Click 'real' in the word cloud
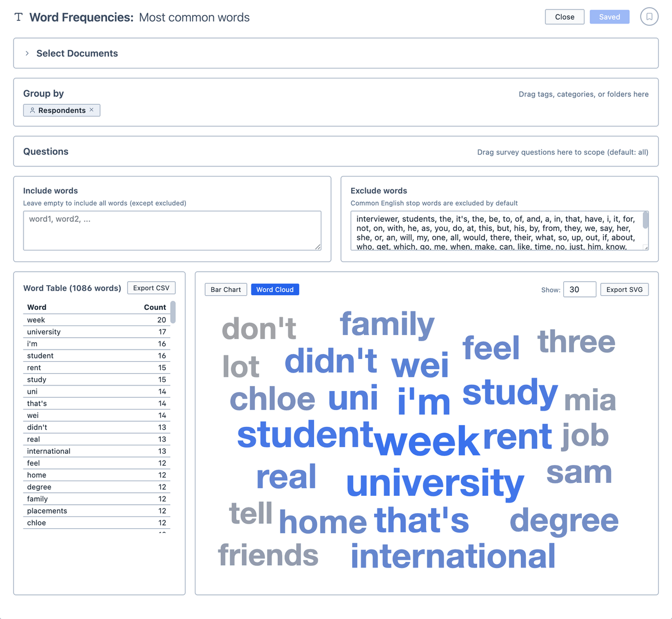 click(286, 477)
